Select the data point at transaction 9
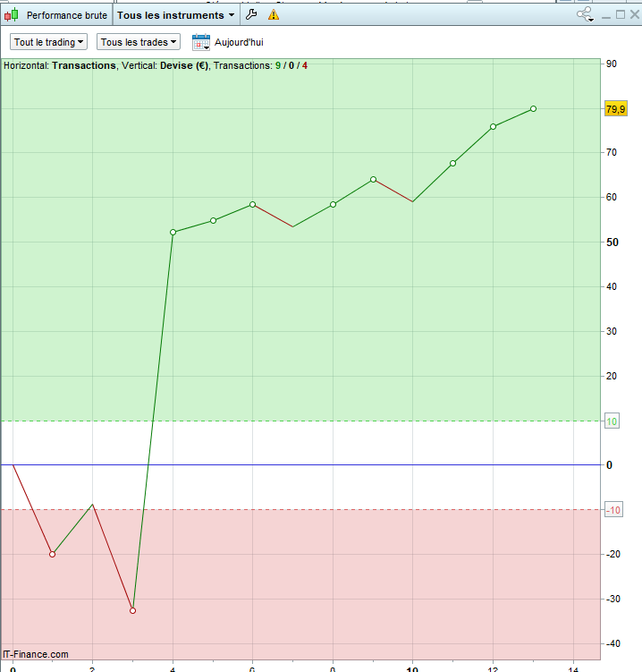The image size is (642, 672). pos(373,180)
